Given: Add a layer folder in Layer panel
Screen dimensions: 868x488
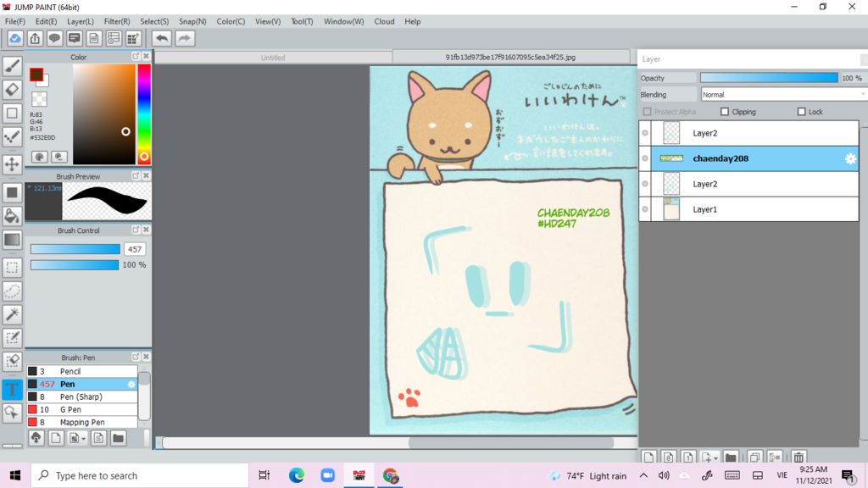Looking at the screenshot, I should click(731, 457).
